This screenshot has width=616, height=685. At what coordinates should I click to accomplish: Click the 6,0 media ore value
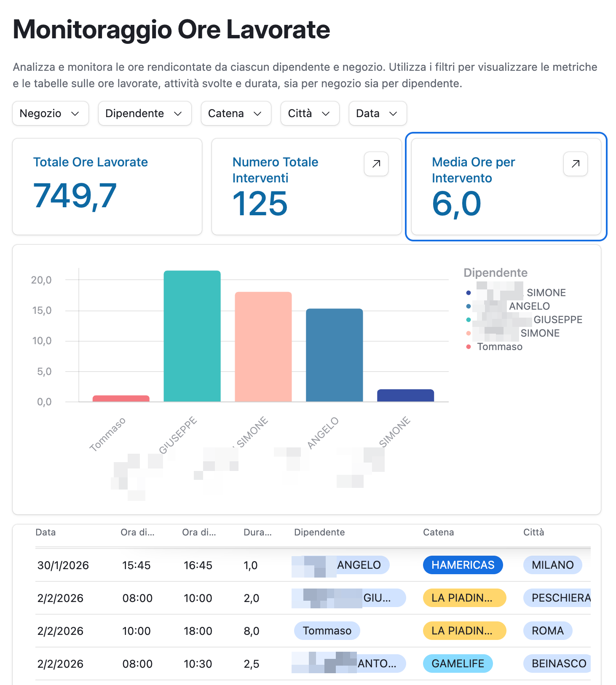(x=456, y=204)
